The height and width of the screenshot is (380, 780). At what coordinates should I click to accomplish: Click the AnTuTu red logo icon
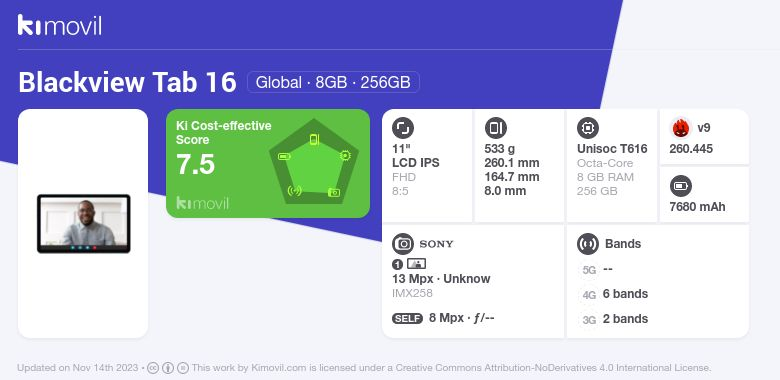pos(681,128)
